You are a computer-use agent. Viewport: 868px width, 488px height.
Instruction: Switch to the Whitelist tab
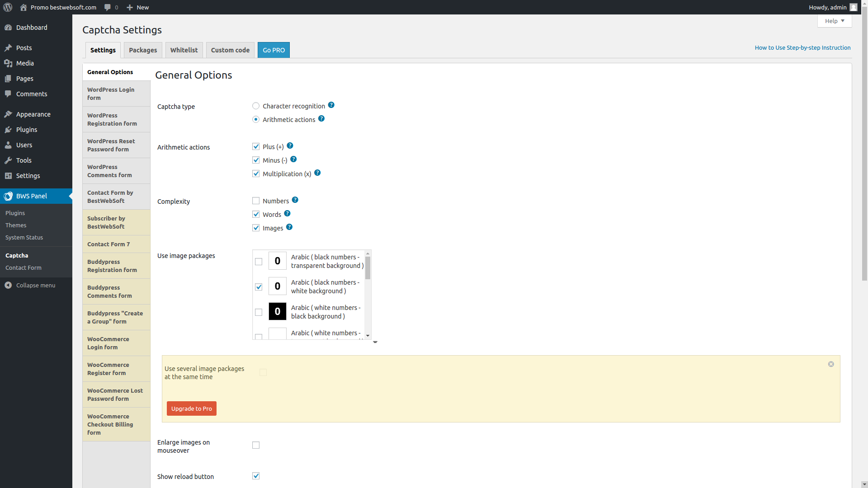point(184,50)
